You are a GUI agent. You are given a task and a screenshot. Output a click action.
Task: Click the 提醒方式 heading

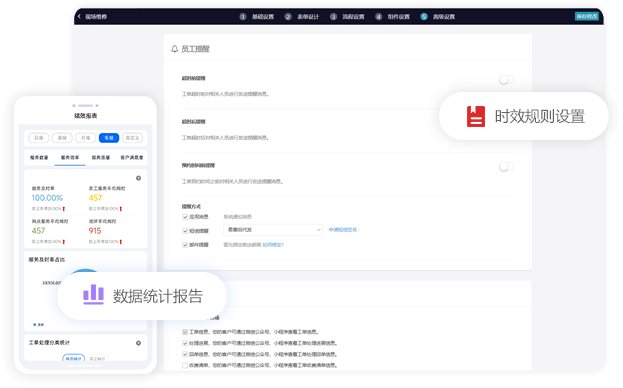click(191, 207)
